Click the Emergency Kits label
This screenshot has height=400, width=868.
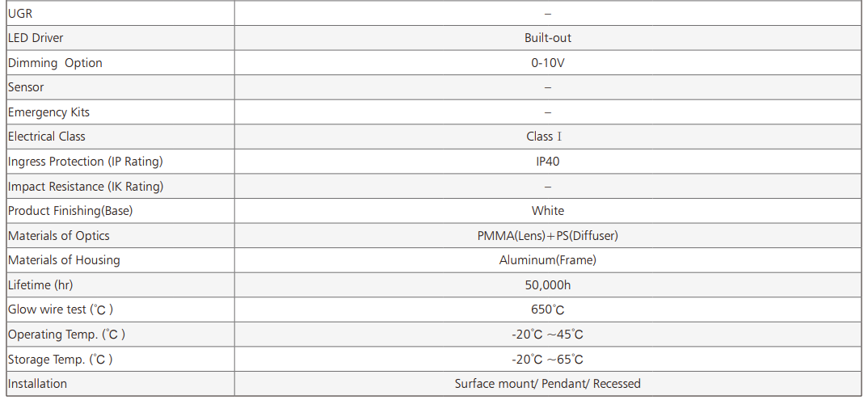(x=48, y=112)
